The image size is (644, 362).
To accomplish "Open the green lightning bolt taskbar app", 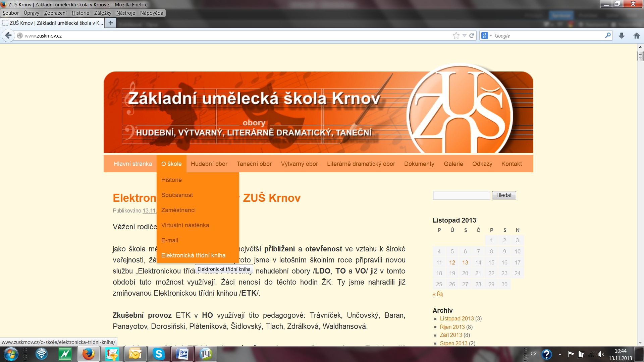I will coord(65,354).
